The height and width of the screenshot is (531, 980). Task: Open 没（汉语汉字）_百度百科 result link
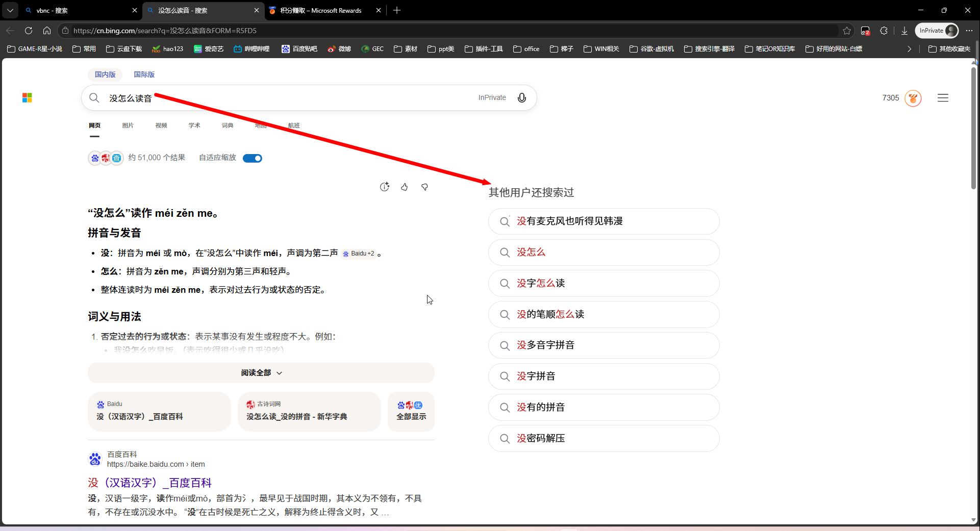[149, 483]
